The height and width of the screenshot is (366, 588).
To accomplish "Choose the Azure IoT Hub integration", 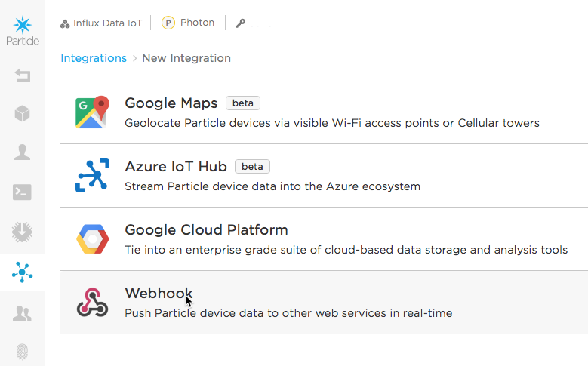I will 324,176.
